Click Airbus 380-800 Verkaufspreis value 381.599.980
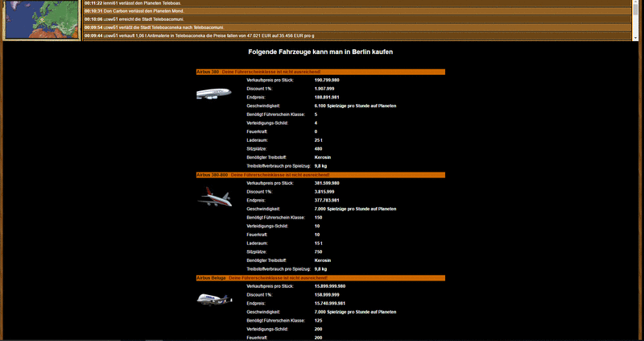This screenshot has height=341, width=644. tap(327, 183)
